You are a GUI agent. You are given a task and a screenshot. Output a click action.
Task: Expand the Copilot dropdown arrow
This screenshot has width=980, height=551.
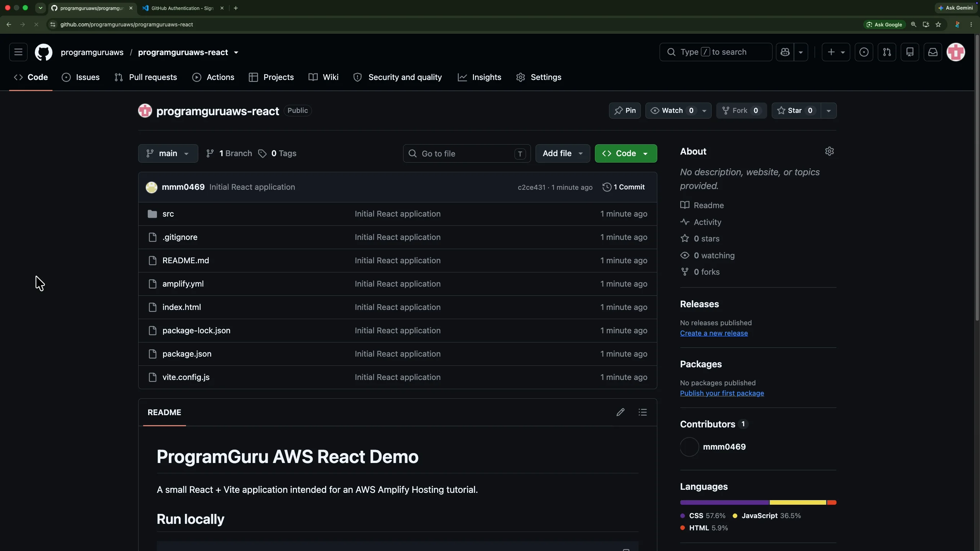pos(801,52)
